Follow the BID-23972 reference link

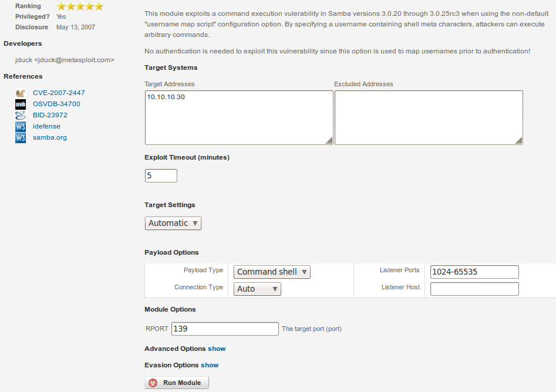[x=50, y=115]
